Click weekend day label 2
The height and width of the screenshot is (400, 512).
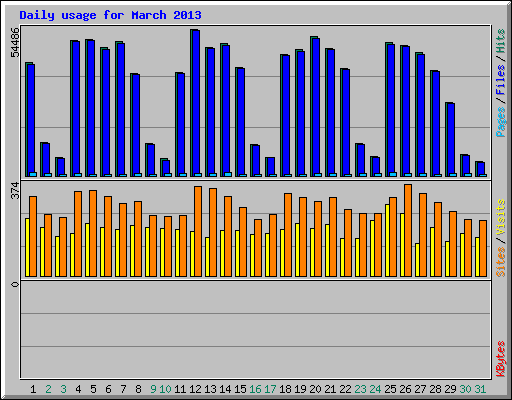tap(48, 389)
